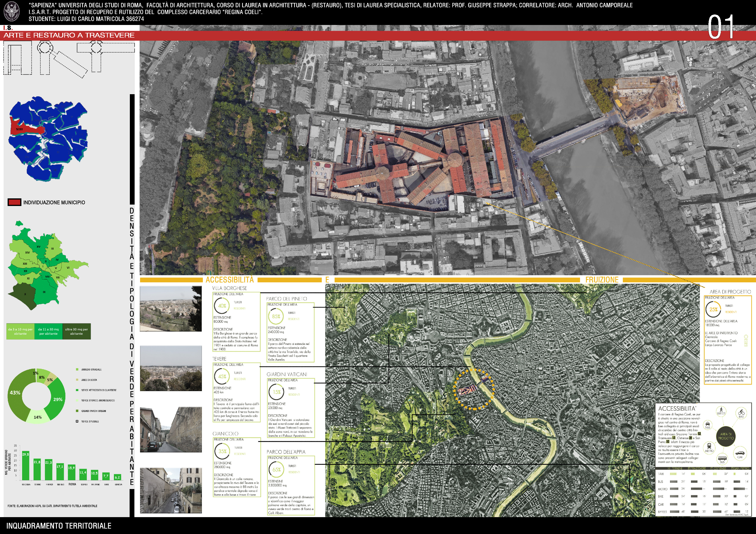
Task: Click the Genova 6,2 bar in chart
Action: [117, 477]
